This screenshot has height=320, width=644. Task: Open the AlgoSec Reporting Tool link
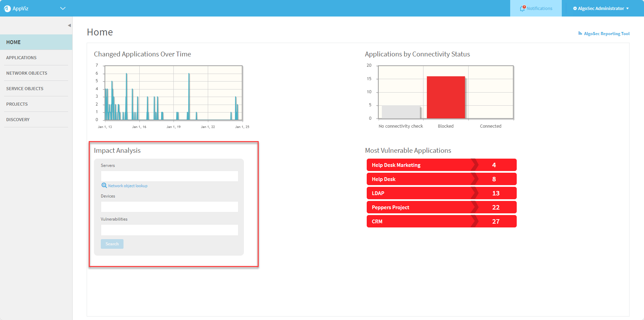pos(607,34)
